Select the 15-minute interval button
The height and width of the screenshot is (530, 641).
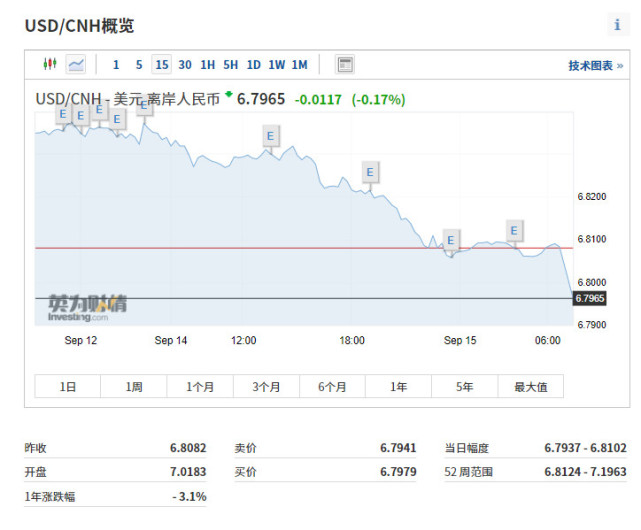tap(161, 65)
